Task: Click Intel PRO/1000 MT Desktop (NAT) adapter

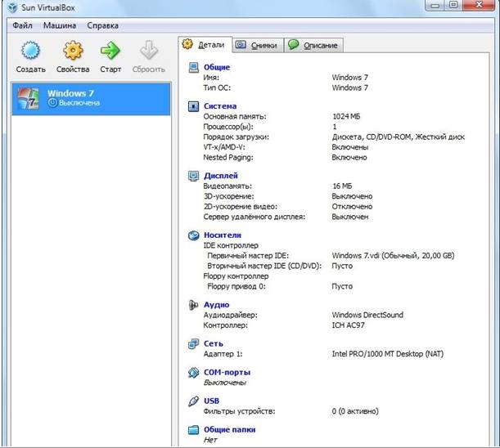Action: coord(388,354)
